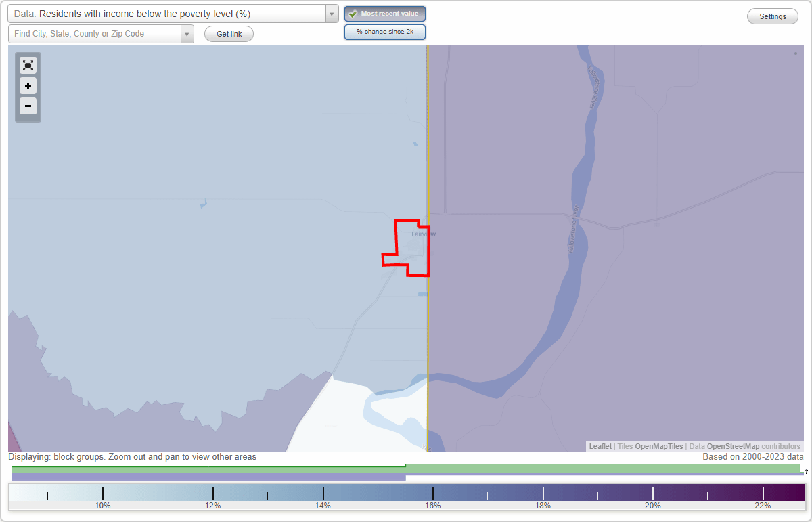Select the full-extent map icon
This screenshot has height=522, width=812.
tap(28, 65)
